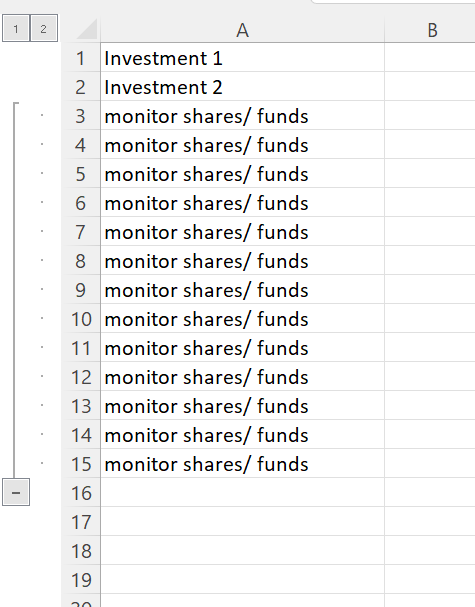Select column A header
The width and height of the screenshot is (475, 607).
(242, 30)
